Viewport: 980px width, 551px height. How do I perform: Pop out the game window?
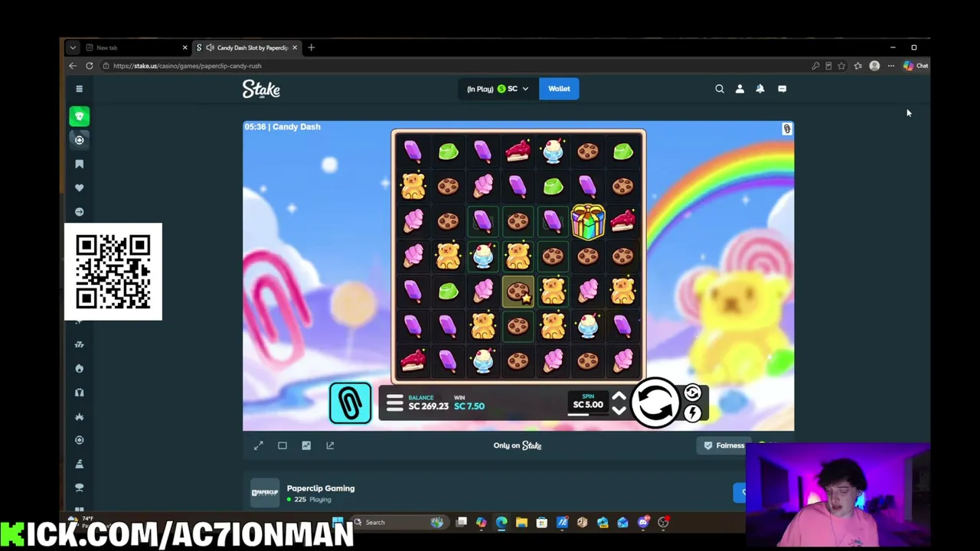click(x=330, y=445)
